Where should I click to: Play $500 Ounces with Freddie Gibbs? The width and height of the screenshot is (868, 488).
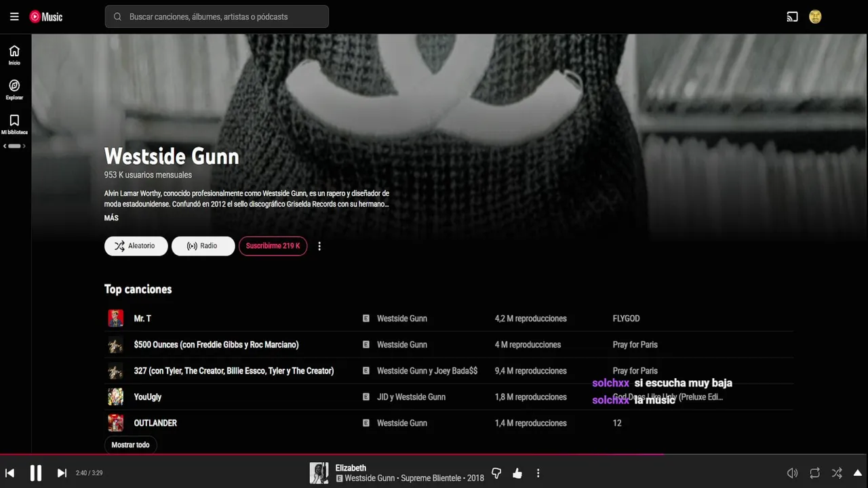[x=216, y=345]
